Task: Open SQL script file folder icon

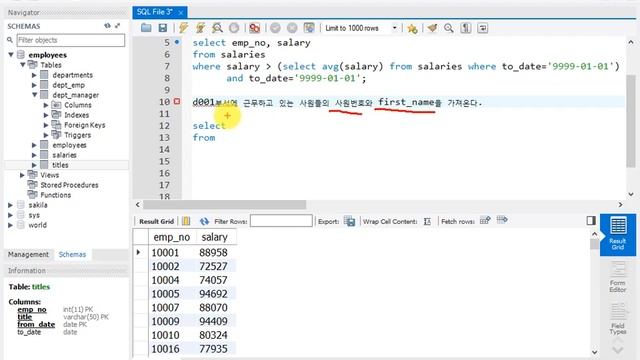Action: click(146, 28)
